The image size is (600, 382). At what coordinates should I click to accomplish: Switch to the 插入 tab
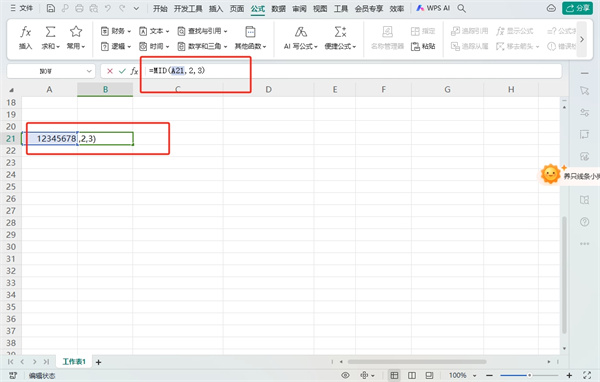tap(216, 8)
